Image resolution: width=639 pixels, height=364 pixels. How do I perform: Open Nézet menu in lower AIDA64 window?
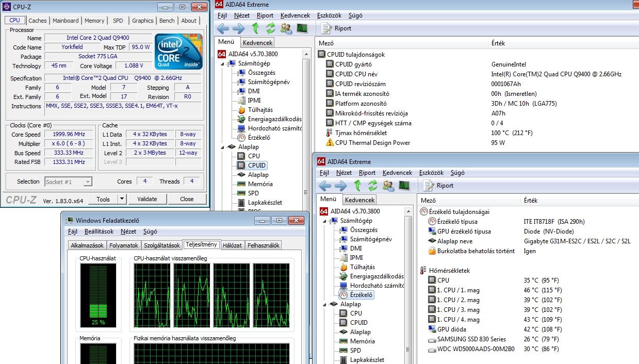344,173
